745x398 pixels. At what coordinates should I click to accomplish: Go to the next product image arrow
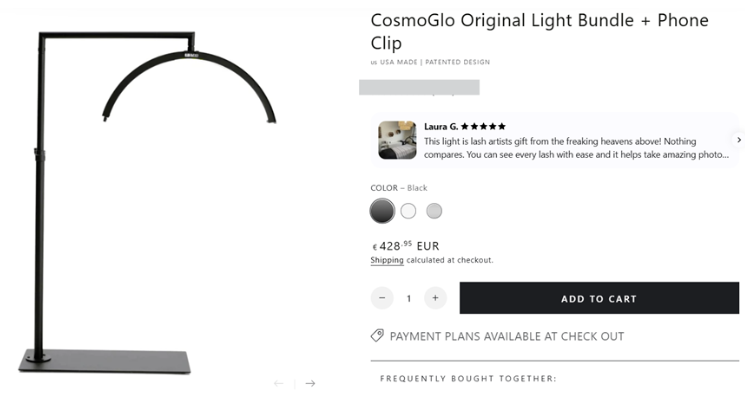click(x=310, y=383)
